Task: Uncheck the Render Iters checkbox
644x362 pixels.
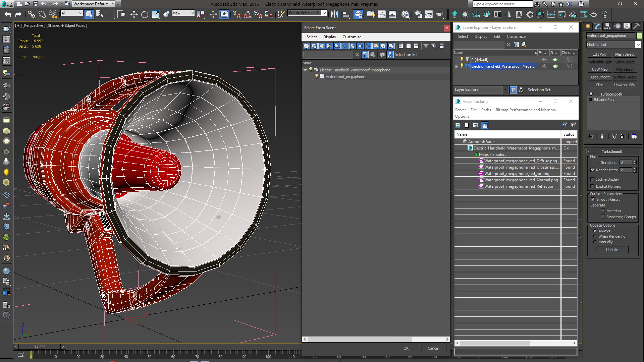Action: point(592,170)
